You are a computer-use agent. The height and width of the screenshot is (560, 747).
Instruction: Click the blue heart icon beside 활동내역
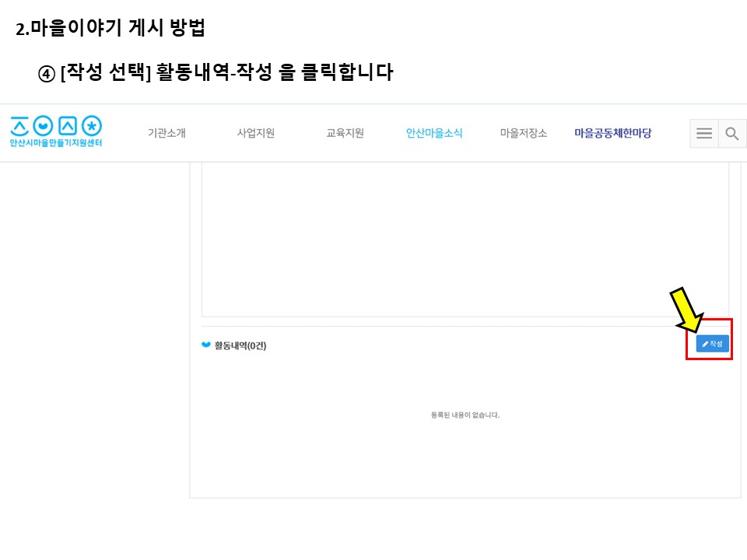point(206,345)
